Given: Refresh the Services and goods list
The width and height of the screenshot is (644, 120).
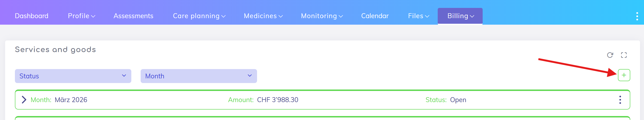Looking at the screenshot, I should pos(610,55).
